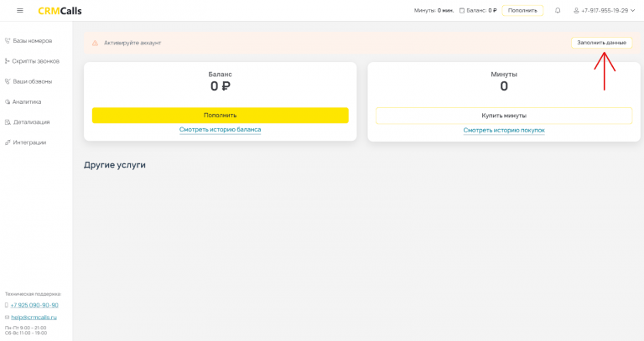This screenshot has height=341, width=644.
Task: Open Детализация from the sidebar
Action: [31, 122]
